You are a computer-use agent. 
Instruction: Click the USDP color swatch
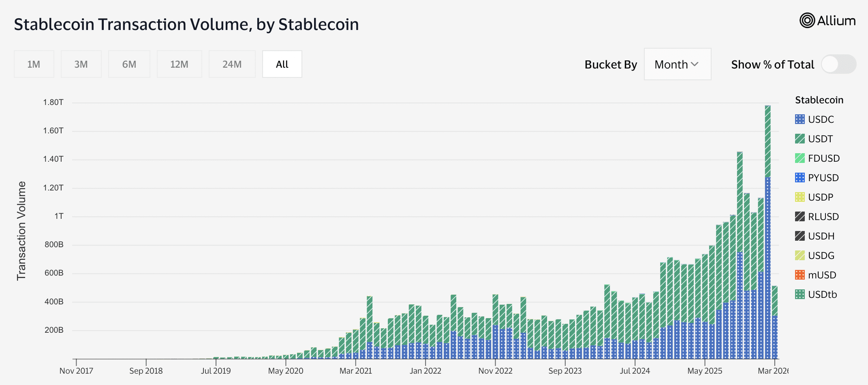tap(799, 197)
